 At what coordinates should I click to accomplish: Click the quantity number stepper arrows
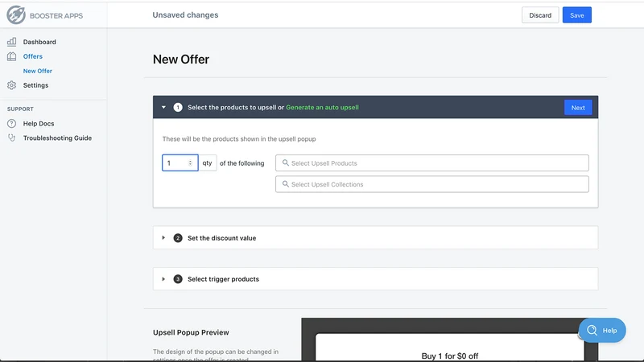click(190, 163)
